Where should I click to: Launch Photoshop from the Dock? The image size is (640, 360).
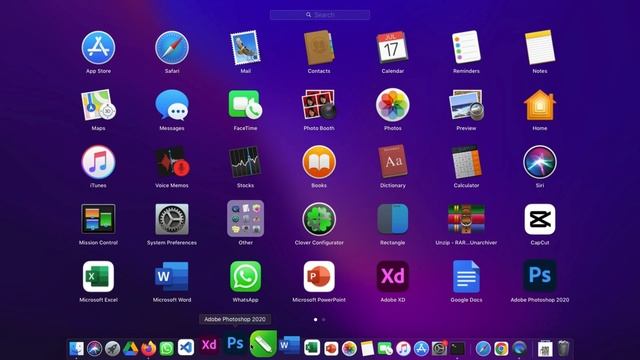point(235,343)
